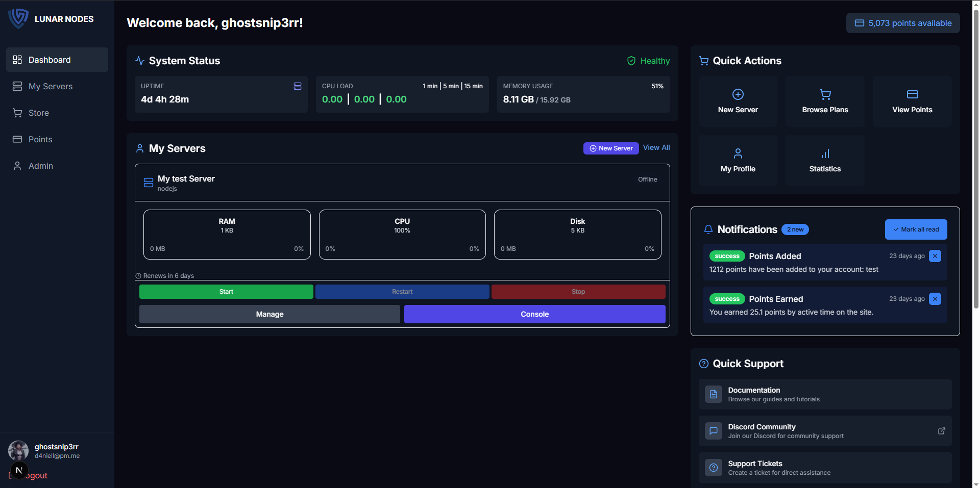The width and height of the screenshot is (980, 488).
Task: Click Mark all read in Notifications
Action: [916, 229]
